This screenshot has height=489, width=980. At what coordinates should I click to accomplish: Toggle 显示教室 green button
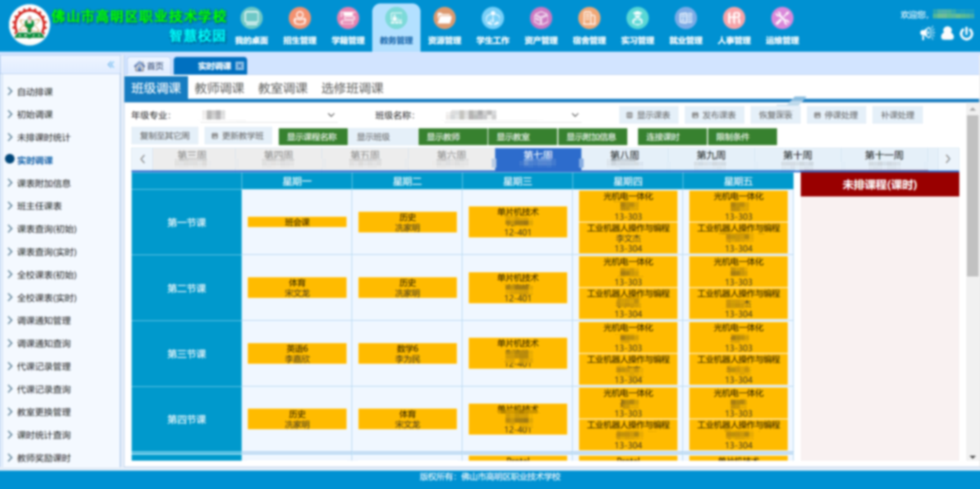coord(522,137)
